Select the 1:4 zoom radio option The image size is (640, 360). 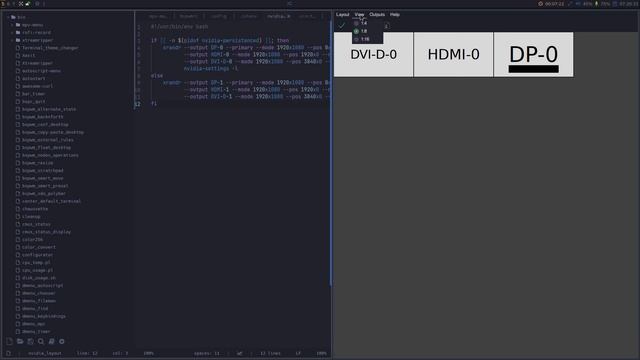361,23
